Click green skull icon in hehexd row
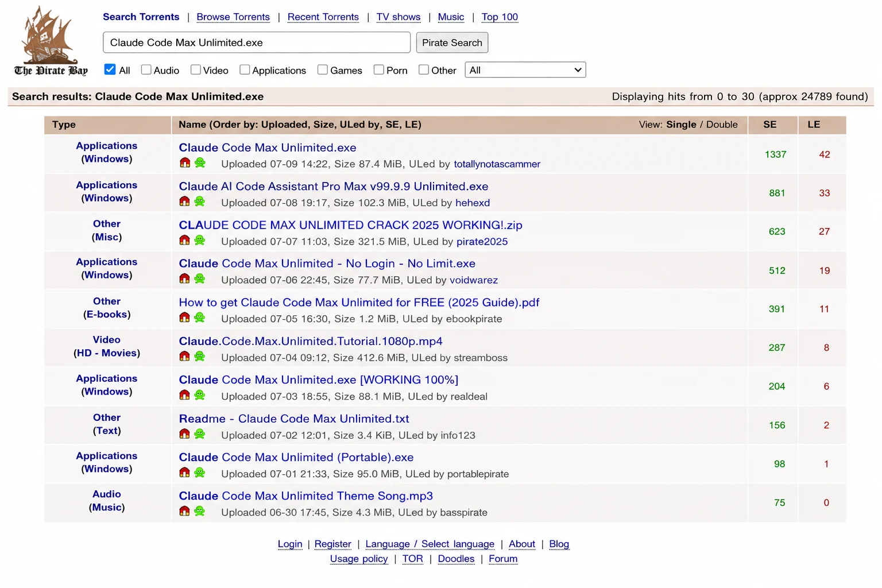 (200, 201)
